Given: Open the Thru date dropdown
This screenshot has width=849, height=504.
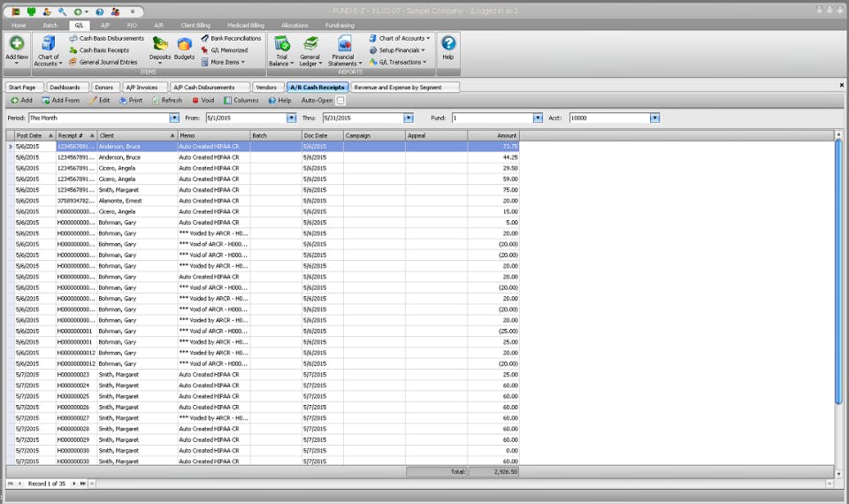Looking at the screenshot, I should pyautogui.click(x=409, y=118).
